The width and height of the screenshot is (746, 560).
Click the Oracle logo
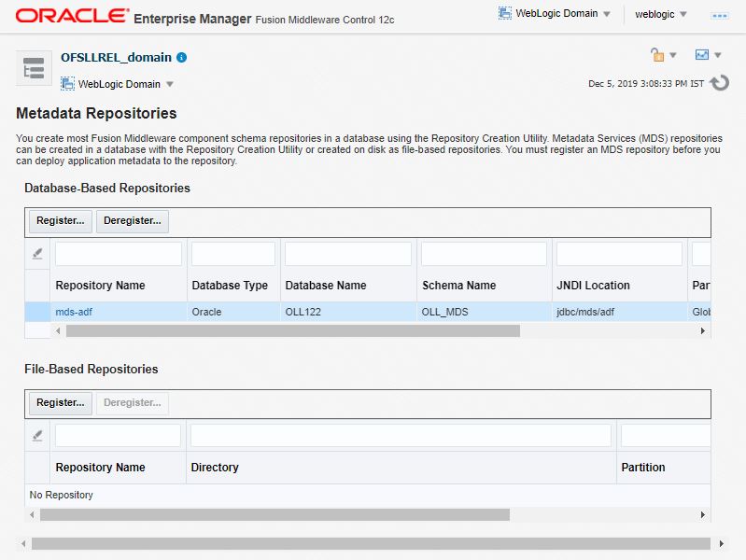point(72,16)
